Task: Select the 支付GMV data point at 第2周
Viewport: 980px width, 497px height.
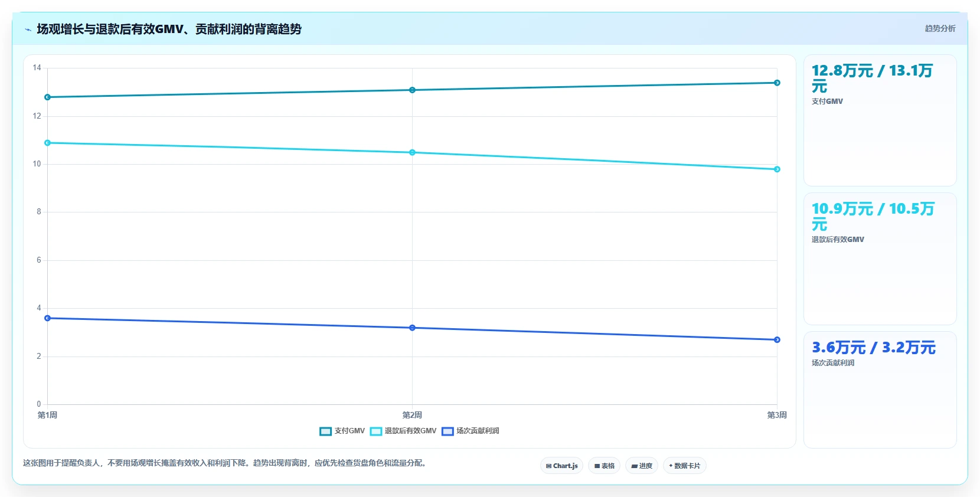Action: 412,90
